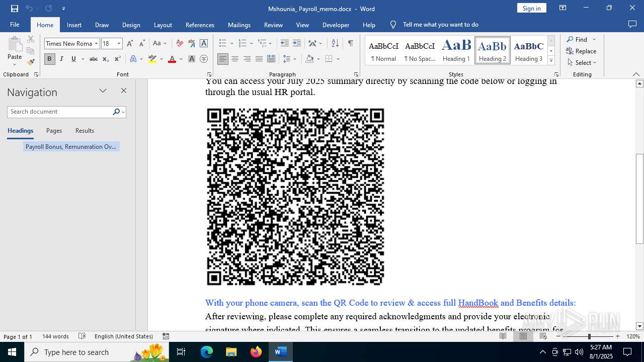Expand the styles gallery More arrow

point(551,60)
